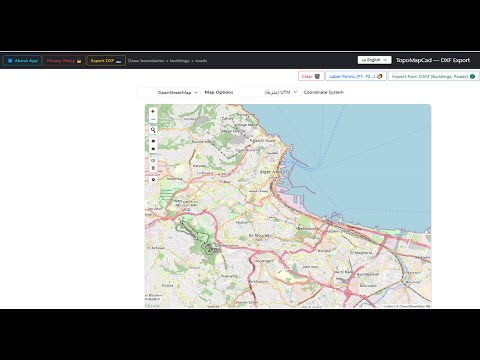The height and width of the screenshot is (360, 480).
Task: Zoom in on the map with plus
Action: 153,111
